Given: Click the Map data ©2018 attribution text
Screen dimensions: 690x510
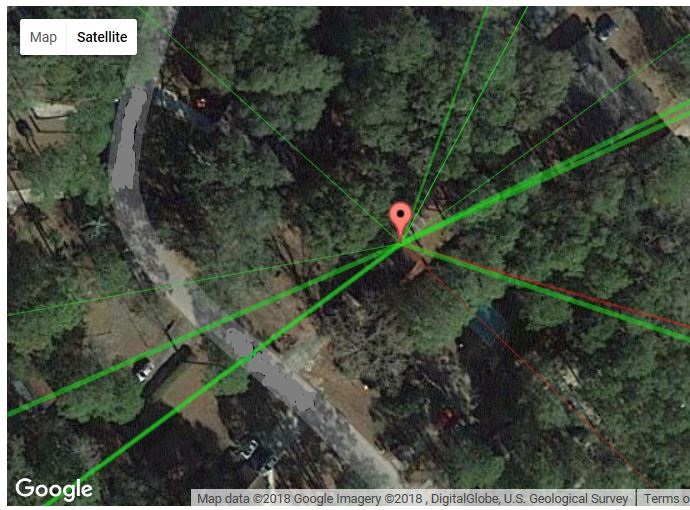Looking at the screenshot, I should (244, 499).
